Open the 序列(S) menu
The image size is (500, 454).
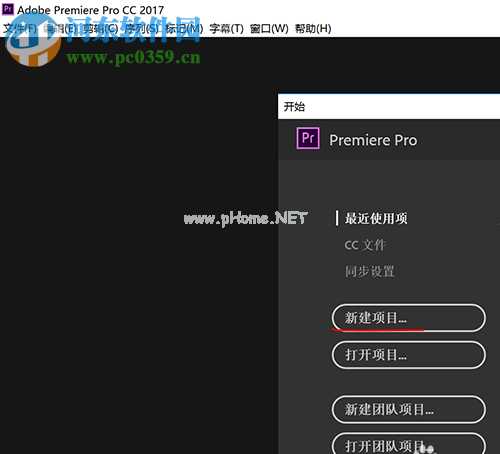[142, 29]
